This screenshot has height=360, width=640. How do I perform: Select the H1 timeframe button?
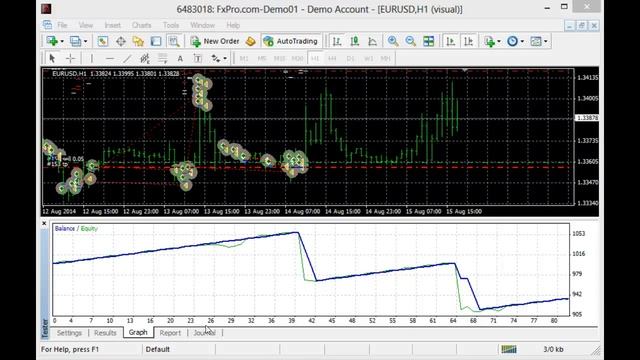(x=315, y=58)
